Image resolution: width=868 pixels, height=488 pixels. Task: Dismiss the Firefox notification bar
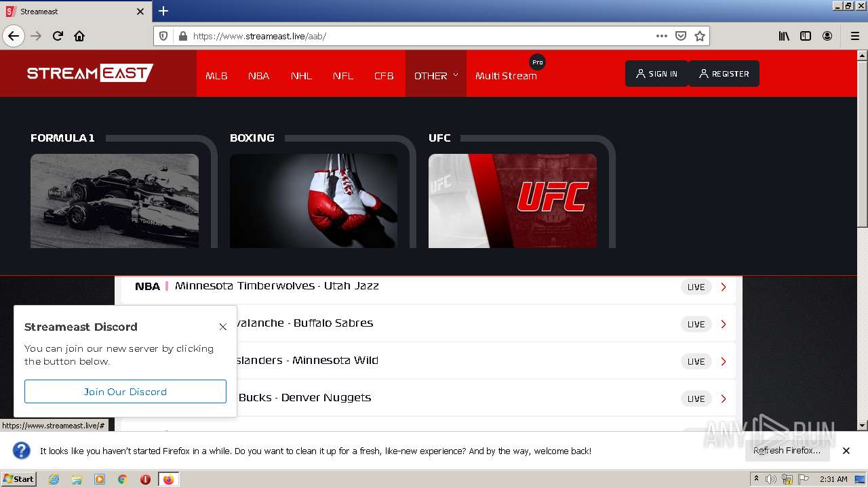click(846, 451)
